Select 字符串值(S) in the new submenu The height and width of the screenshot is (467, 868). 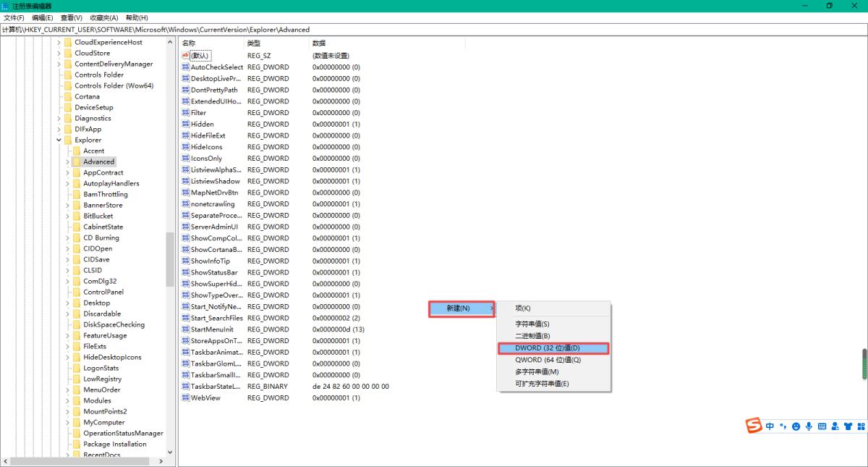click(x=532, y=324)
